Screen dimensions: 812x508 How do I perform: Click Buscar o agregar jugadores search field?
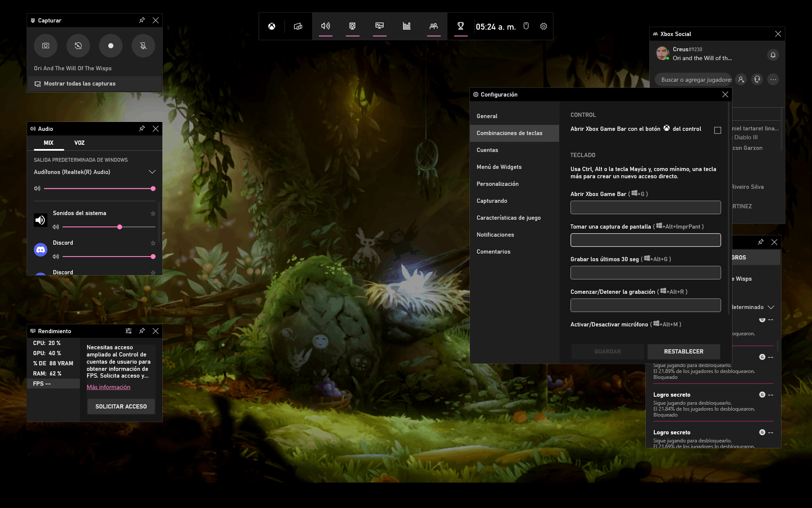pyautogui.click(x=694, y=80)
